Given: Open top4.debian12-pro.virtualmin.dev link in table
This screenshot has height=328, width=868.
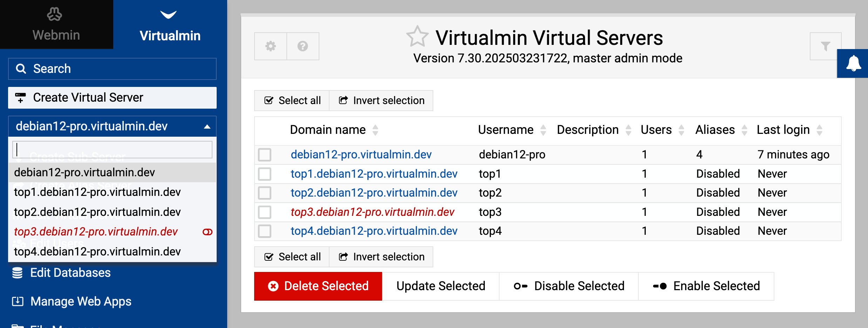Looking at the screenshot, I should [x=374, y=231].
